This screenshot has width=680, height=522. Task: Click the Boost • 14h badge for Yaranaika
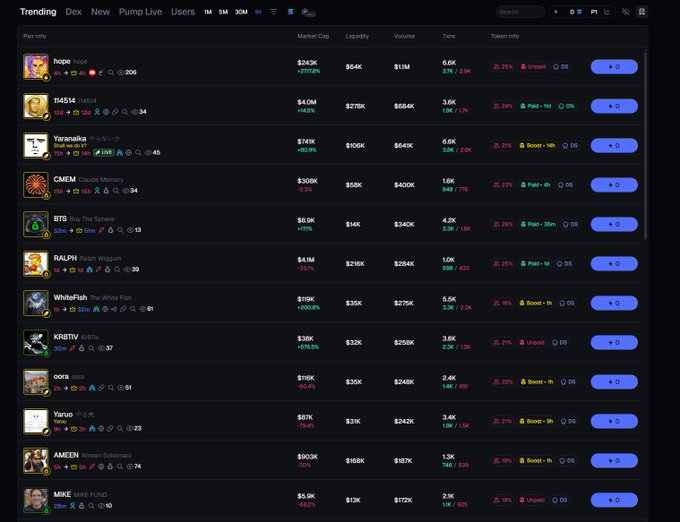538,145
